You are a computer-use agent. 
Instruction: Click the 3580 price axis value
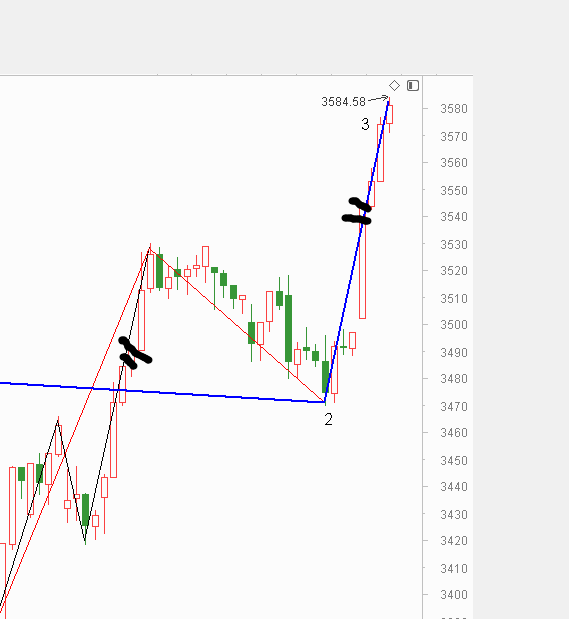coord(454,109)
